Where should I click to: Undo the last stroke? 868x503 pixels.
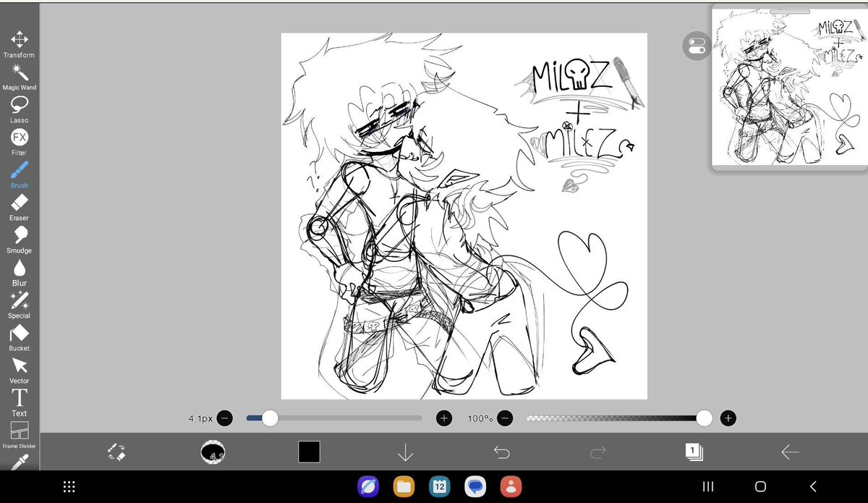(501, 452)
